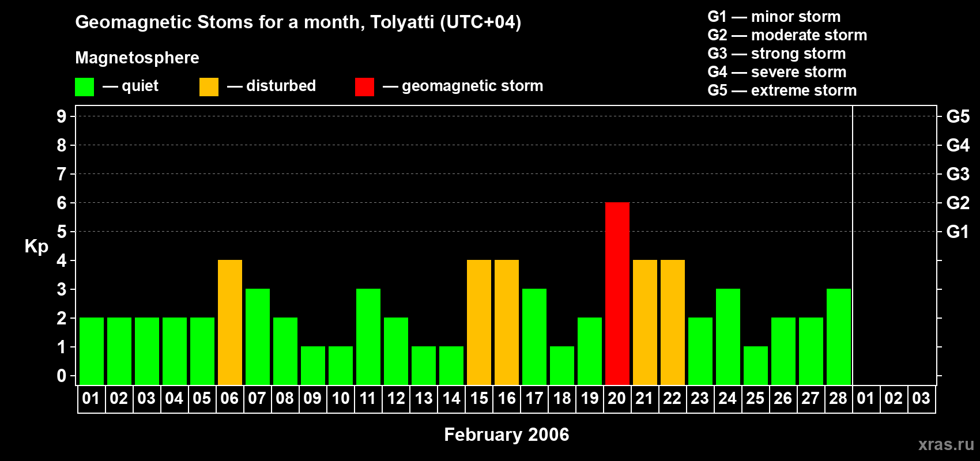
Task: Select the orange bar for February day 22
Action: [673, 322]
